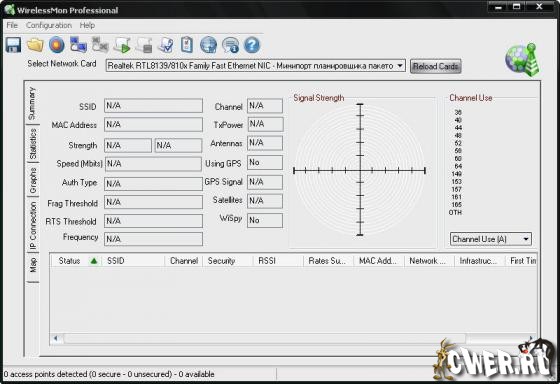This screenshot has height=384, width=560.
Task: Click the speech bubble info icon
Action: [230, 45]
